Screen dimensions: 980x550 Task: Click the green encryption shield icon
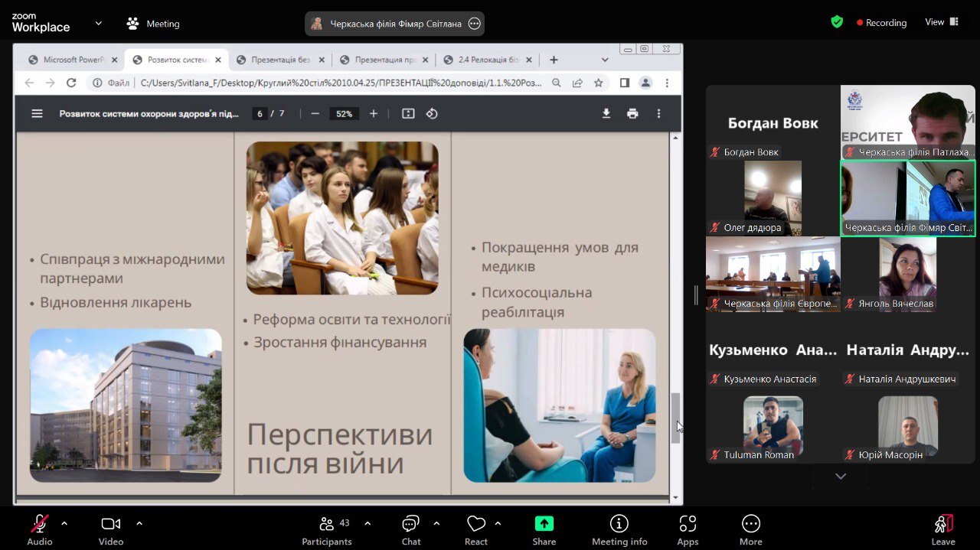[x=837, y=22]
